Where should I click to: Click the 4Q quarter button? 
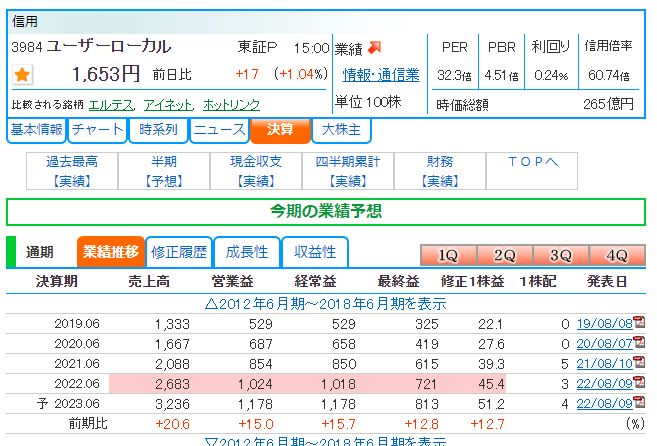point(617,255)
